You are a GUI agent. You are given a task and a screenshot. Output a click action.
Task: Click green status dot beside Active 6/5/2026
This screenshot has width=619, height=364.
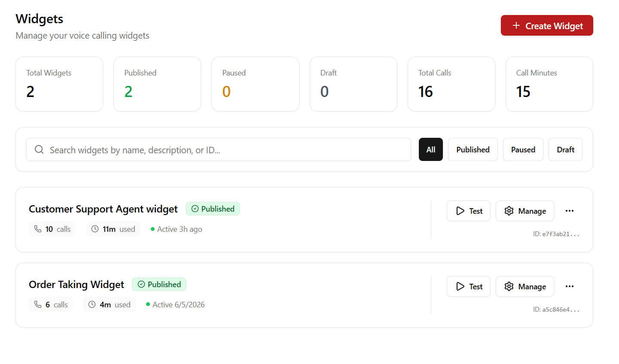click(148, 304)
